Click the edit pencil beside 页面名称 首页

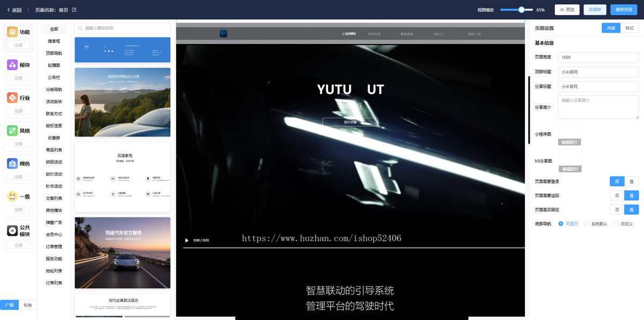(74, 9)
